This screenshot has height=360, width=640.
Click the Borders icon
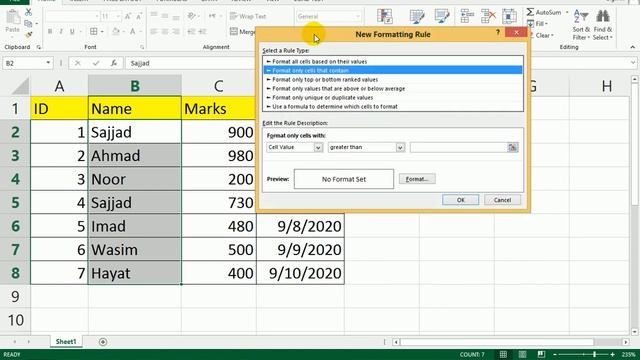pos(93,31)
